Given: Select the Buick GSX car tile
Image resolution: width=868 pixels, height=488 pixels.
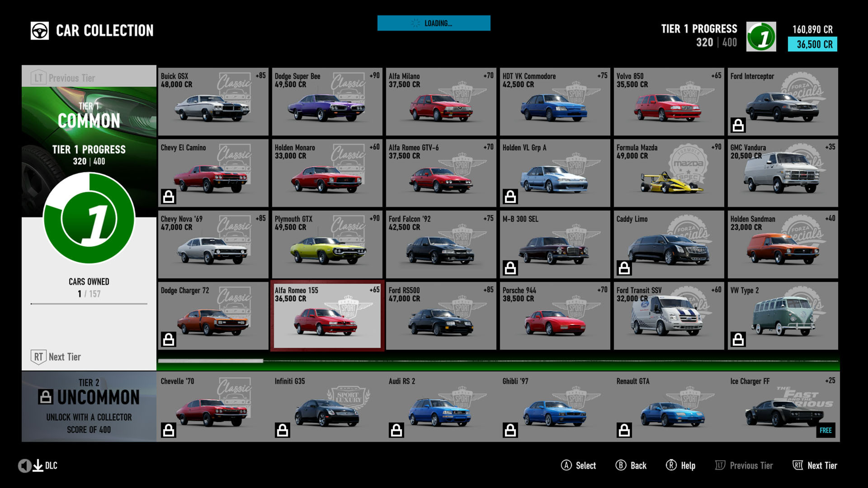Looking at the screenshot, I should (213, 102).
